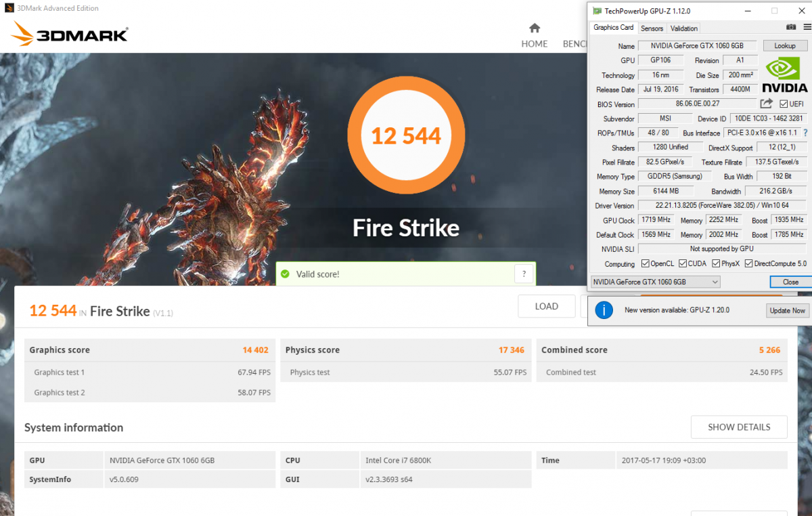Toggle the DirectCompute 5.0 checkbox
Image resolution: width=812 pixels, height=516 pixels.
[x=748, y=263]
